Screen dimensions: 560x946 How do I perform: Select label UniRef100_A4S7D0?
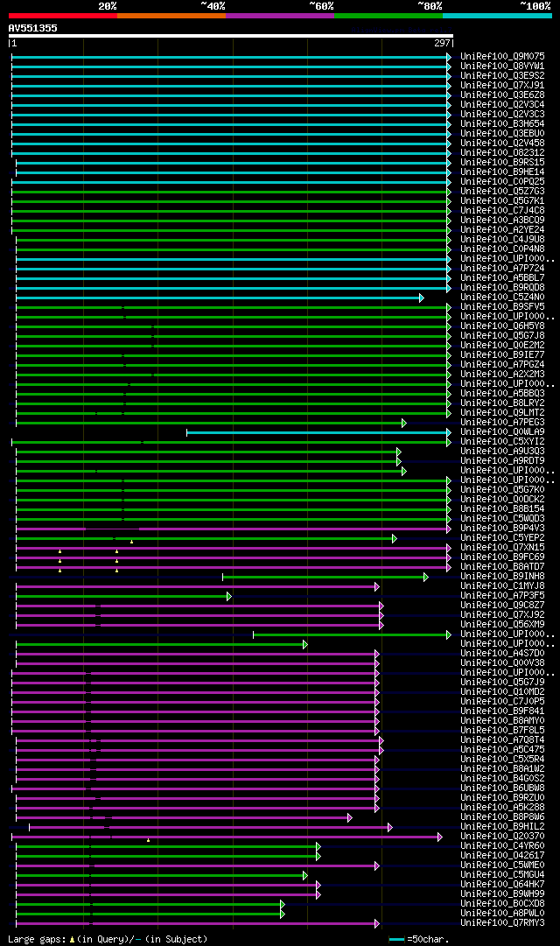502,654
